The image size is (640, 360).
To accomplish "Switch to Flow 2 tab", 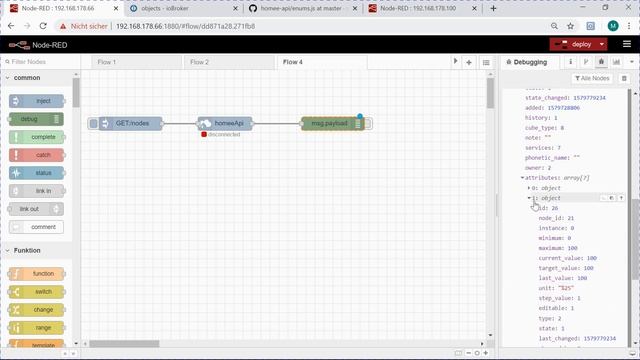I will (229, 62).
